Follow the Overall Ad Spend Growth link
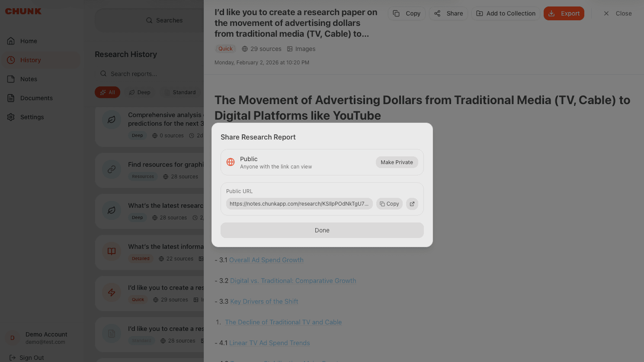Viewport: 644px width, 362px height. (x=266, y=260)
